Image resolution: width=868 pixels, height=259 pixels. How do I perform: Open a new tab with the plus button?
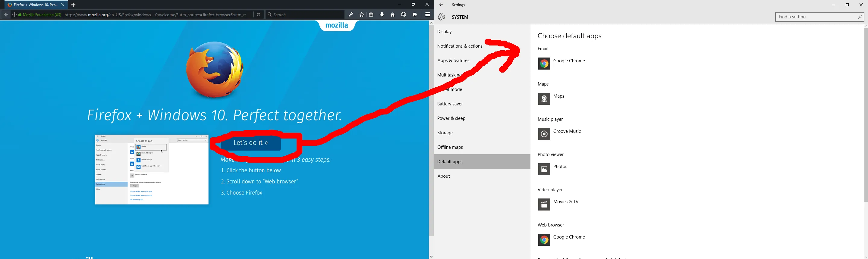74,5
